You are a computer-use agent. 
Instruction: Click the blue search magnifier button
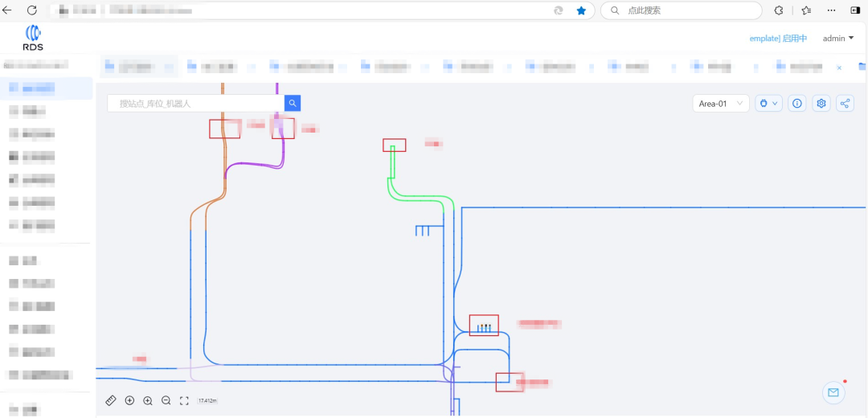(x=293, y=103)
